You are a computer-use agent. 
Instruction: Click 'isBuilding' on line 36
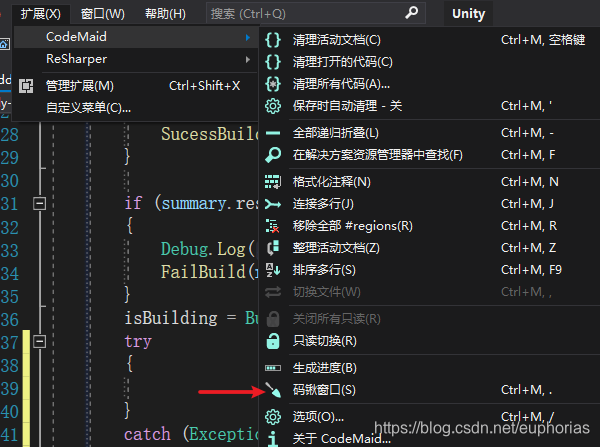pos(171,318)
